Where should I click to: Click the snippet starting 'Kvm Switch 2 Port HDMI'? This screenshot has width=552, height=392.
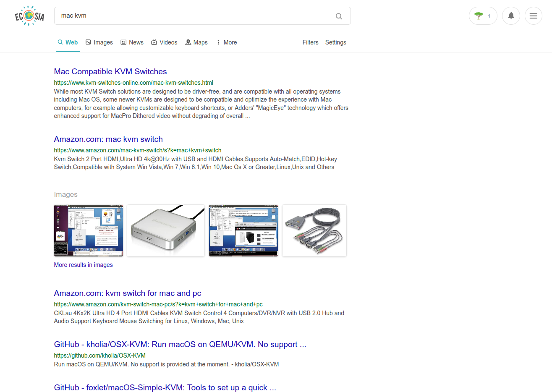tap(196, 163)
